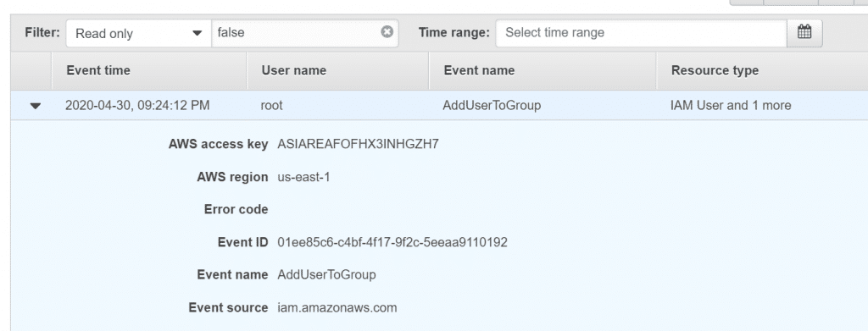Select AddUserToGroup in the event row
Screen dimensions: 868x331
tap(492, 106)
